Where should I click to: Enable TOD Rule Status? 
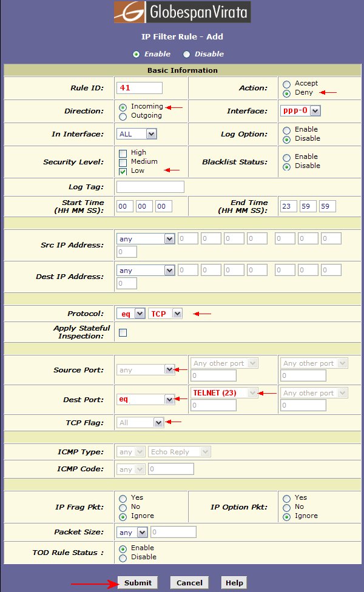click(123, 548)
